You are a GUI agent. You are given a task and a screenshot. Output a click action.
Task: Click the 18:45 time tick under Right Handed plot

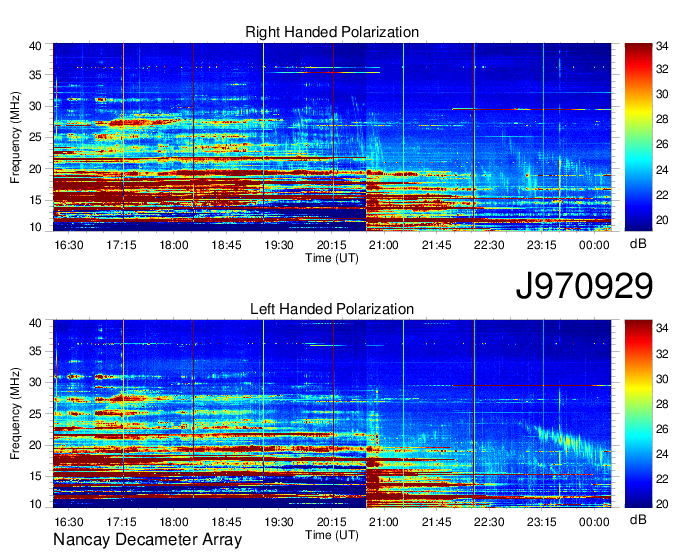point(226,245)
